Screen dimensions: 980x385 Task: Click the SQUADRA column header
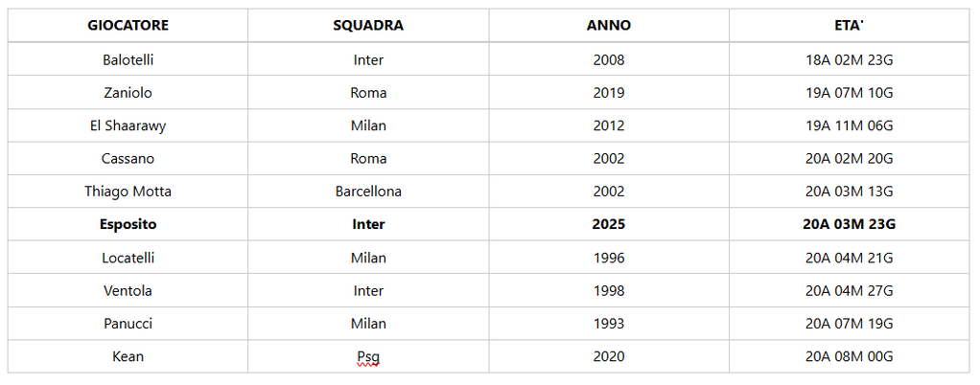(368, 26)
